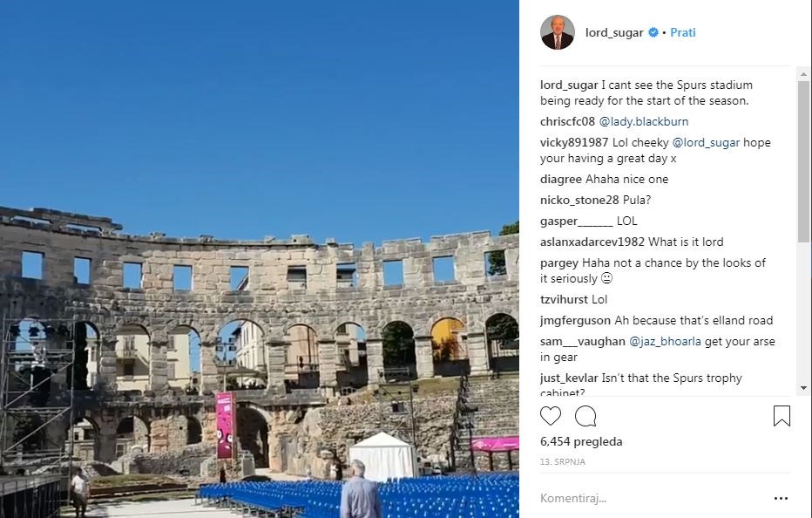
Task: Open nicko_stone28 commenter profile
Action: pyautogui.click(x=579, y=201)
